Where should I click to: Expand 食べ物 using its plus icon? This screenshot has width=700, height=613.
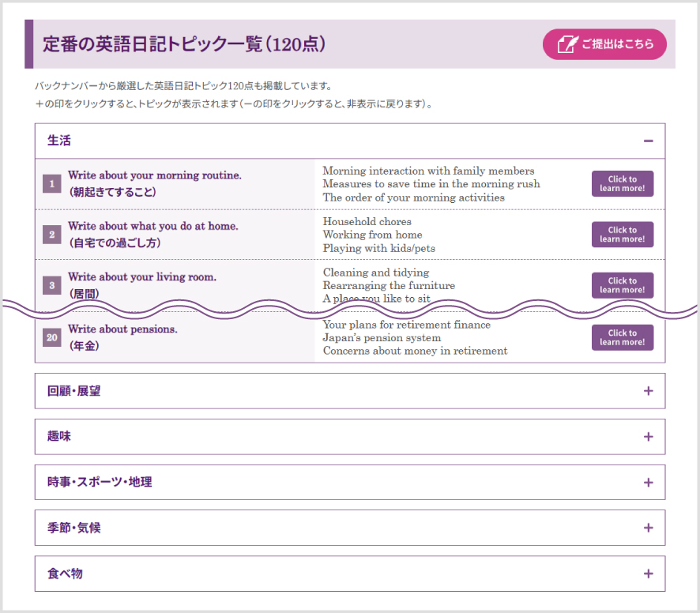(x=648, y=574)
